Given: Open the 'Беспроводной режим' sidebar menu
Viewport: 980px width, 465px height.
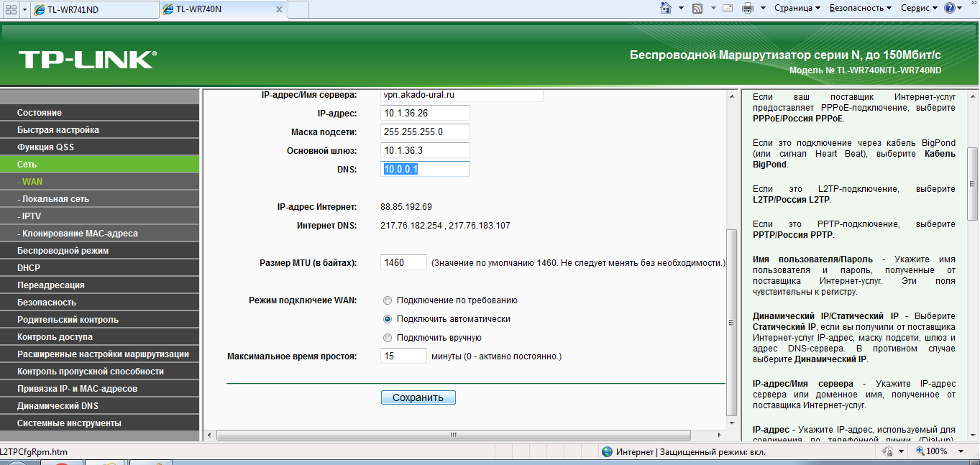Looking at the screenshot, I should [x=63, y=251].
